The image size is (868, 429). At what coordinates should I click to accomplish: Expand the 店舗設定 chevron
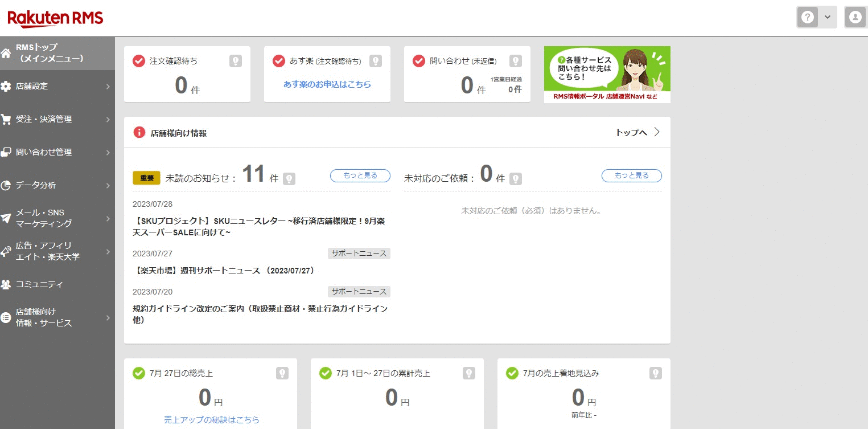pos(108,87)
